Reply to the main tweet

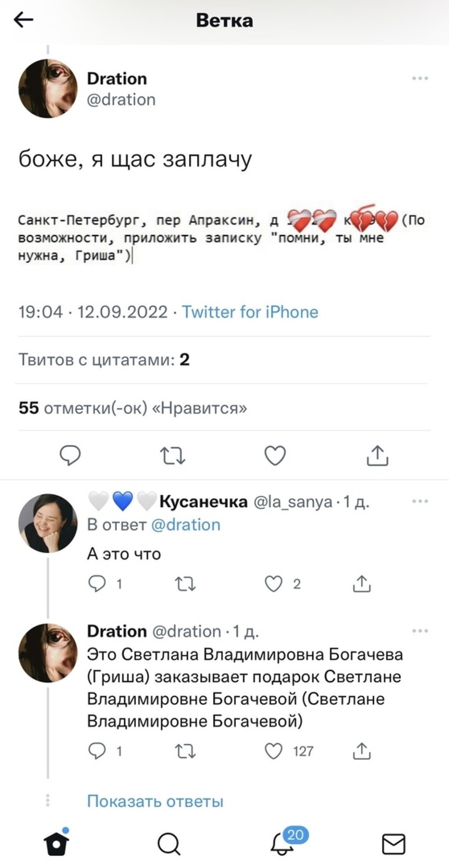tap(70, 456)
